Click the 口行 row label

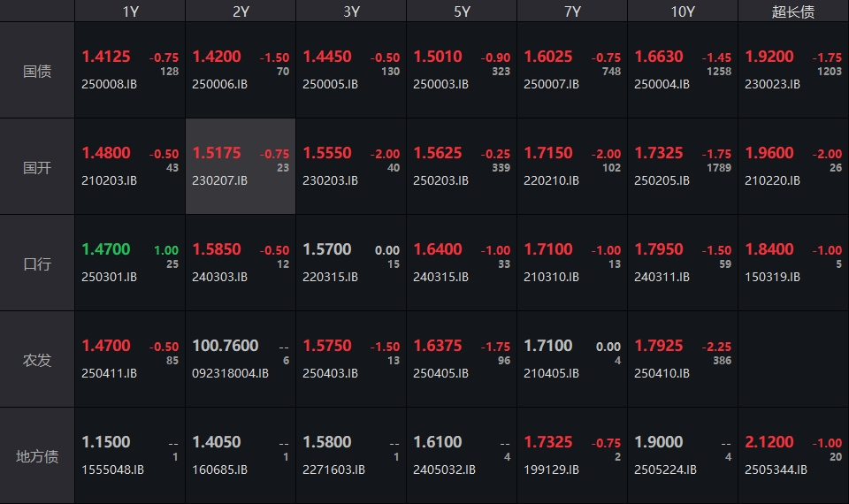pyautogui.click(x=37, y=263)
